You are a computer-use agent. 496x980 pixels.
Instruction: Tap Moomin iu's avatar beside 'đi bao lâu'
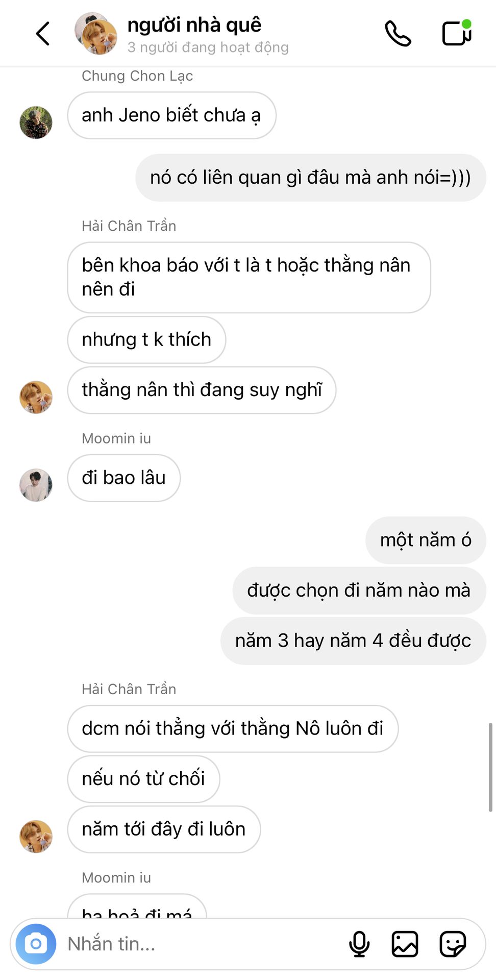click(36, 485)
